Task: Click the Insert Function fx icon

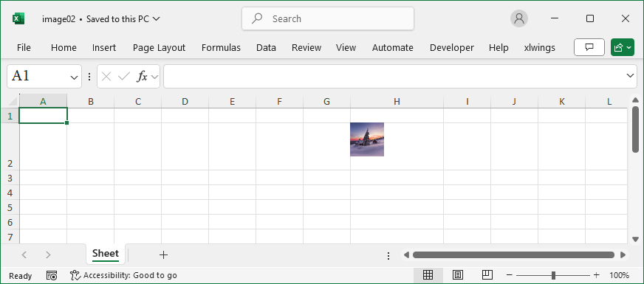Action: (142, 76)
